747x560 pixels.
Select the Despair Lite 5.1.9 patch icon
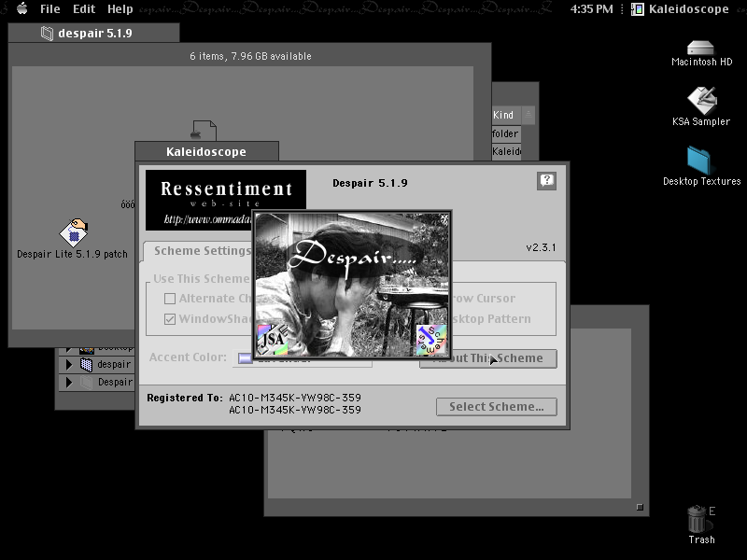74,232
